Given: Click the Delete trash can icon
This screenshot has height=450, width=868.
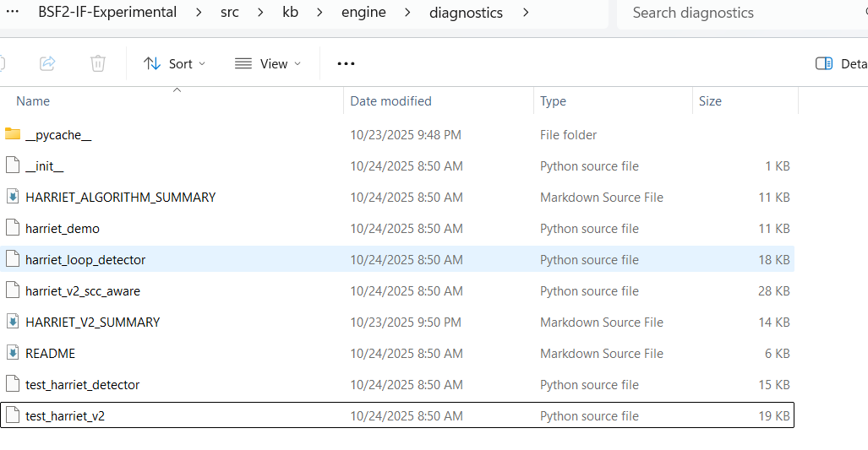Looking at the screenshot, I should [x=98, y=63].
